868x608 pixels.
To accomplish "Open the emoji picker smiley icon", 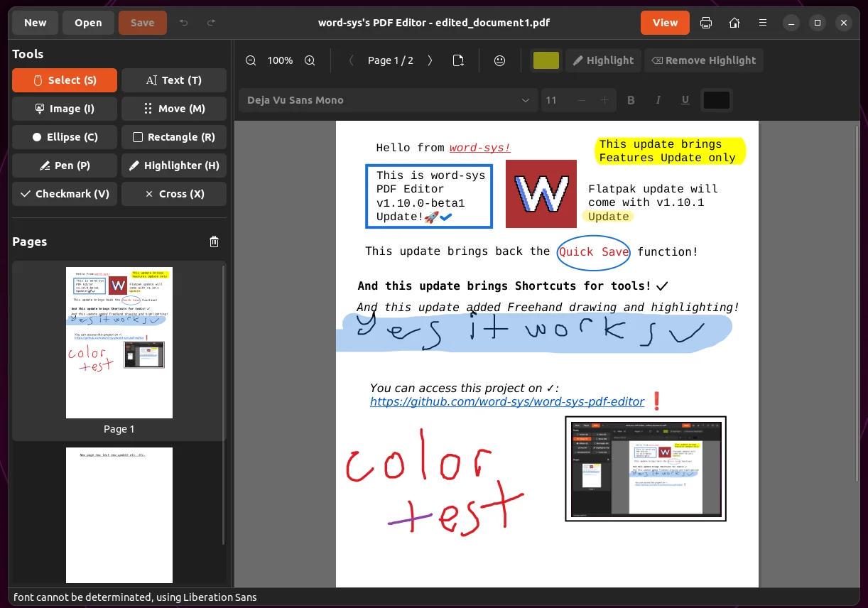I will (499, 60).
